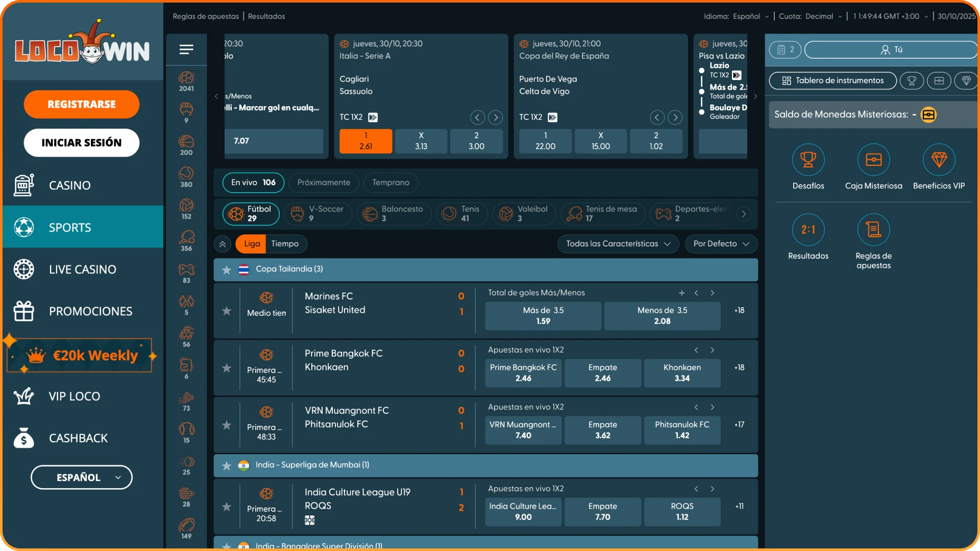Image resolution: width=980 pixels, height=551 pixels.
Task: Open the bet slip icon showing 2
Action: pyautogui.click(x=786, y=49)
